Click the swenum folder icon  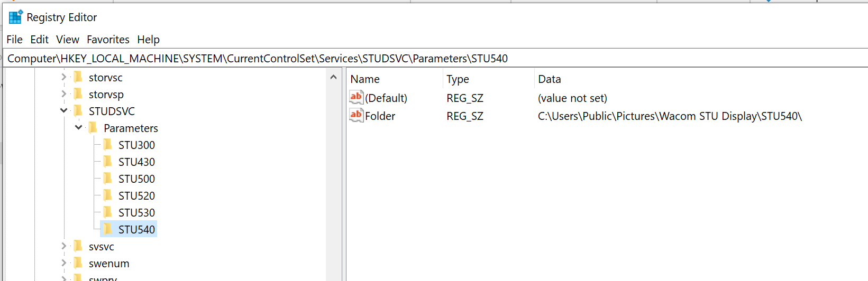click(x=78, y=263)
